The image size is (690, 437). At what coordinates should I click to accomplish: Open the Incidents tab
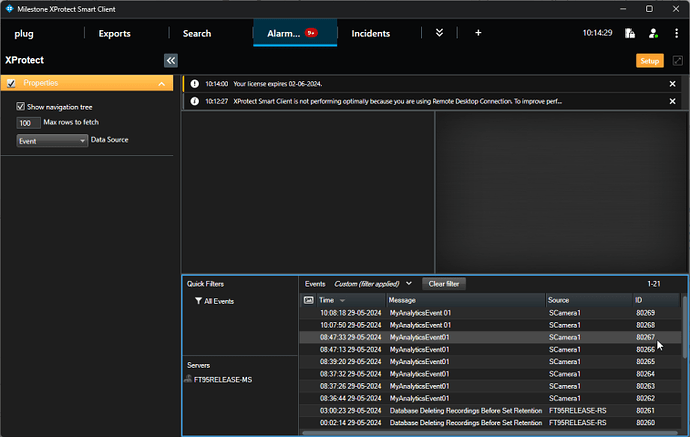click(371, 33)
